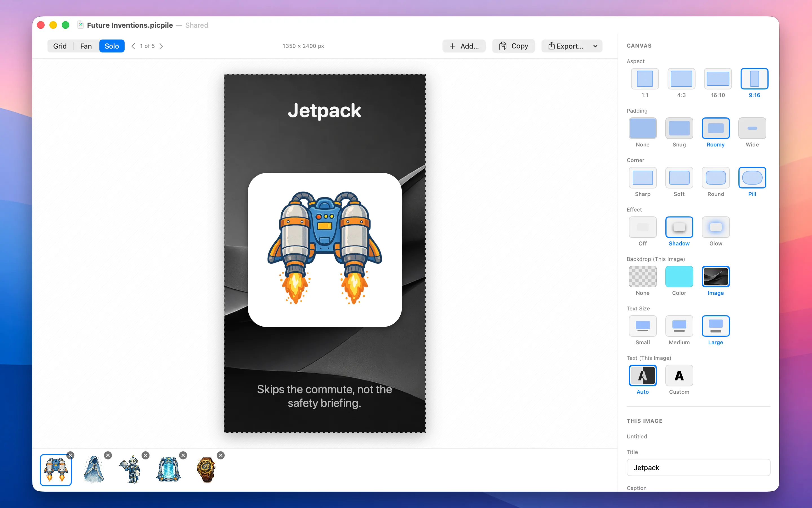The height and width of the screenshot is (508, 812).
Task: Enable the Glow effect
Action: click(x=716, y=227)
